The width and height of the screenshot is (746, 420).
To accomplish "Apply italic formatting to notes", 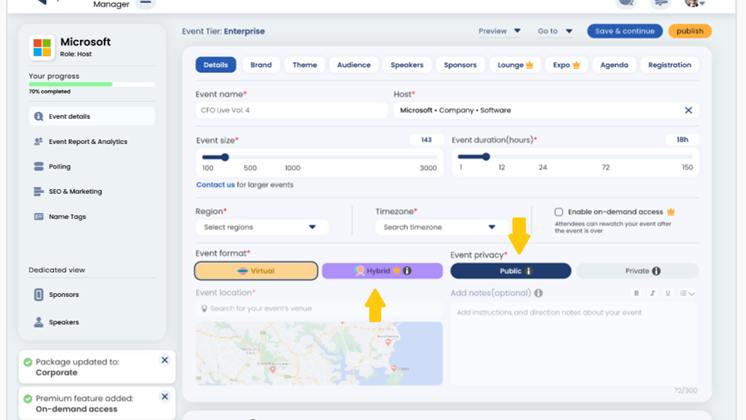I will 652,293.
